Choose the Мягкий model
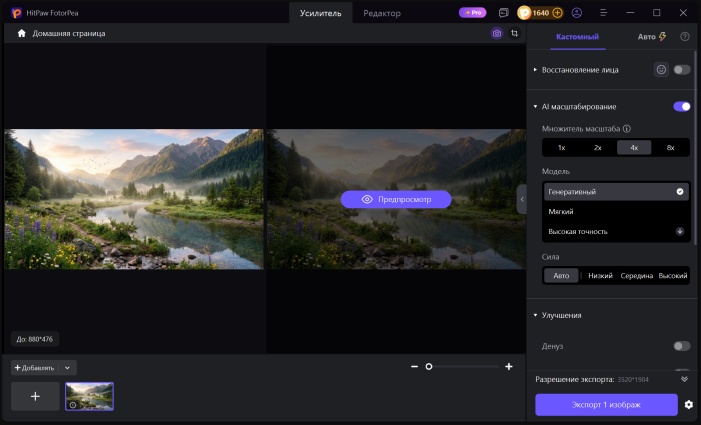This screenshot has height=425, width=701. pos(616,211)
